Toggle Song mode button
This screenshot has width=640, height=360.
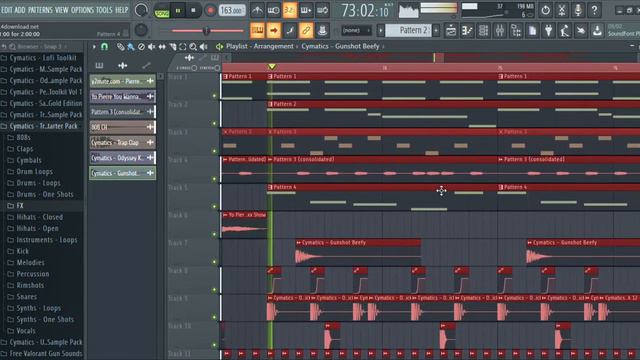tap(162, 13)
